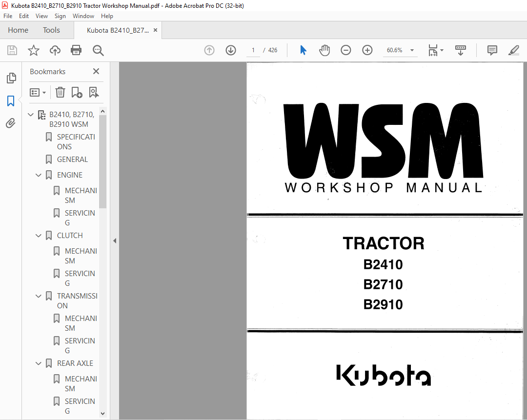Open the Help menu
Viewport: 527px width, 420px height.
(x=107, y=16)
